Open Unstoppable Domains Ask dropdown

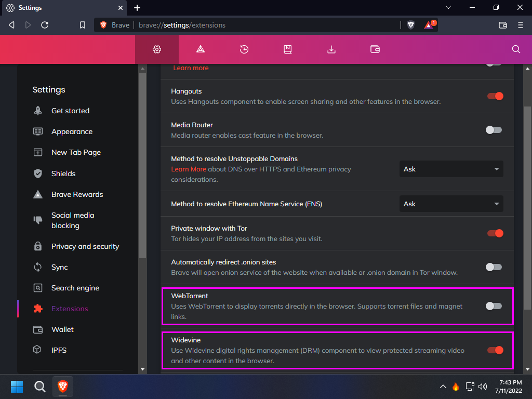tap(451, 169)
